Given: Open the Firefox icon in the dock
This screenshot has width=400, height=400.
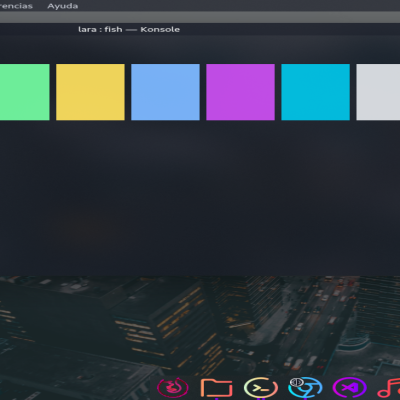Looking at the screenshot, I should (173, 388).
